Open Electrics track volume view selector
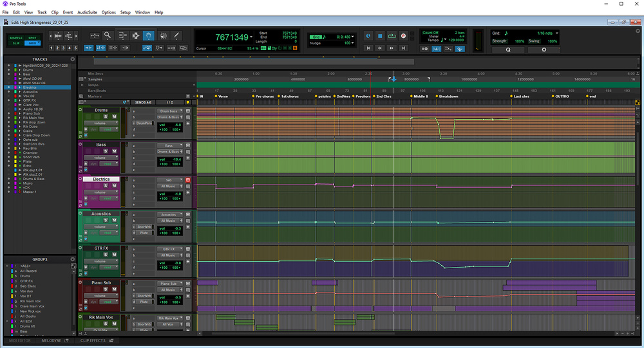Screen dimensions: 644x348 [101, 192]
